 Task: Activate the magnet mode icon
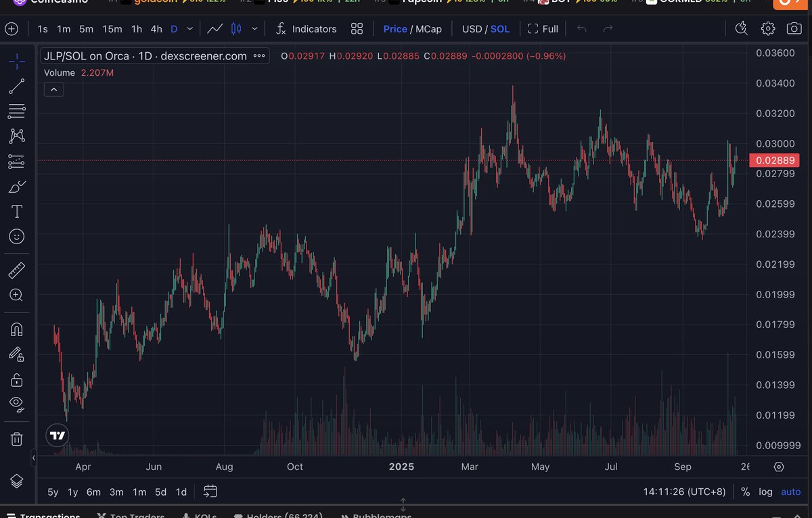click(x=17, y=329)
